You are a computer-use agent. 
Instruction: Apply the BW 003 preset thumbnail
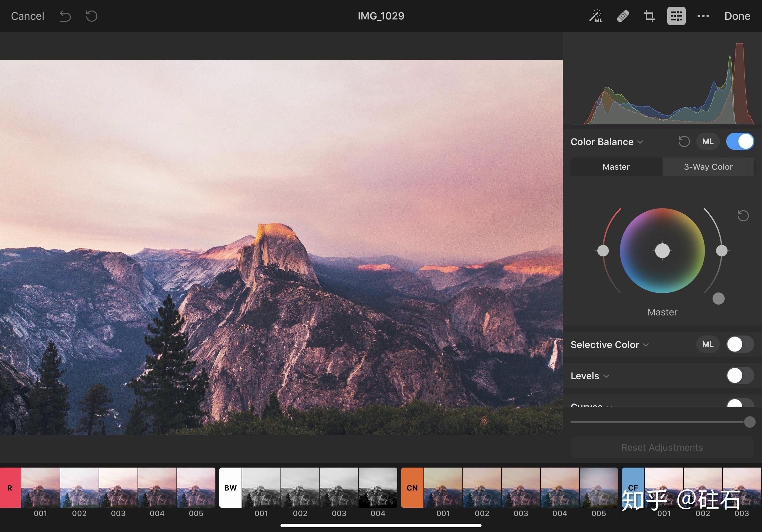tap(339, 488)
